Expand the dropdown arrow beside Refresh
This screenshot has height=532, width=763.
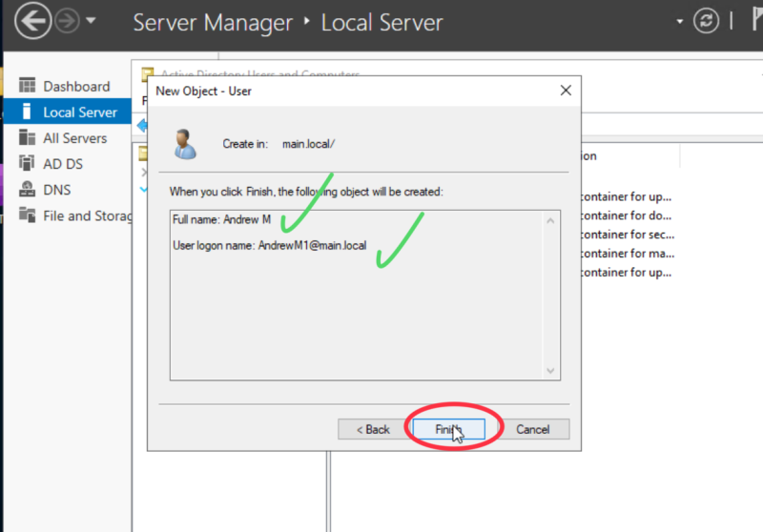679,21
